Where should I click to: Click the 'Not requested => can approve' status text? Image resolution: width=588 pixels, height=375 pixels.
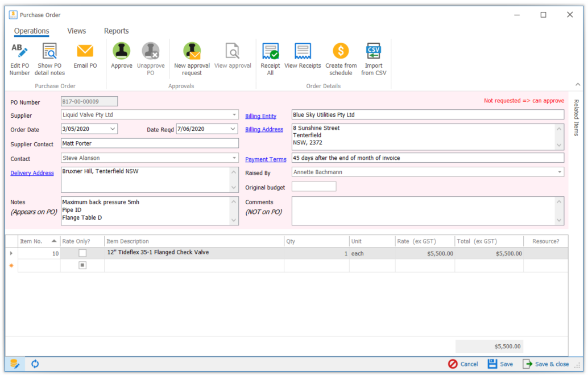pyautogui.click(x=524, y=101)
